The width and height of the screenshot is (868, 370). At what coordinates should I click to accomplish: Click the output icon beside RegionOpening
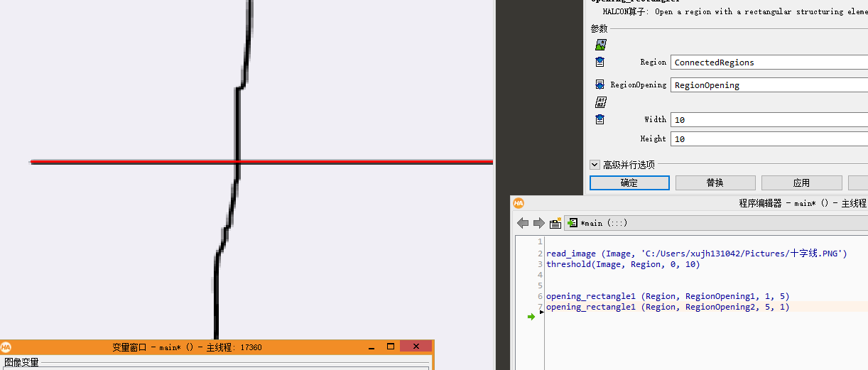600,85
